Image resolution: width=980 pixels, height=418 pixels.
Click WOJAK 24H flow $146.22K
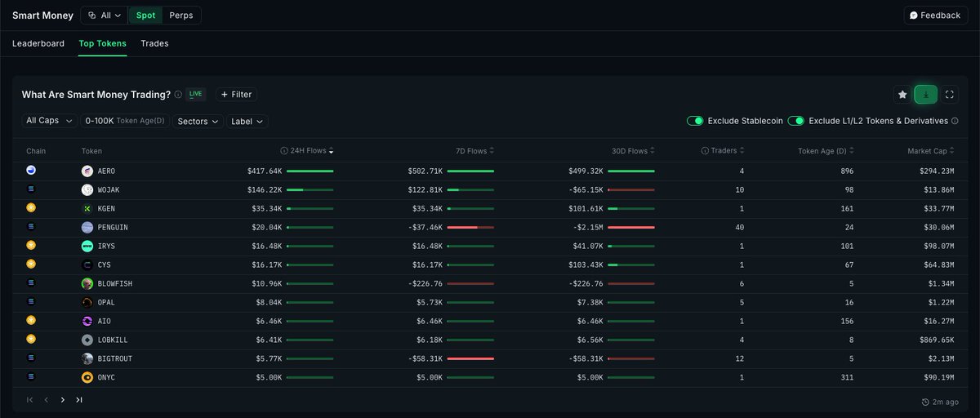pos(265,190)
